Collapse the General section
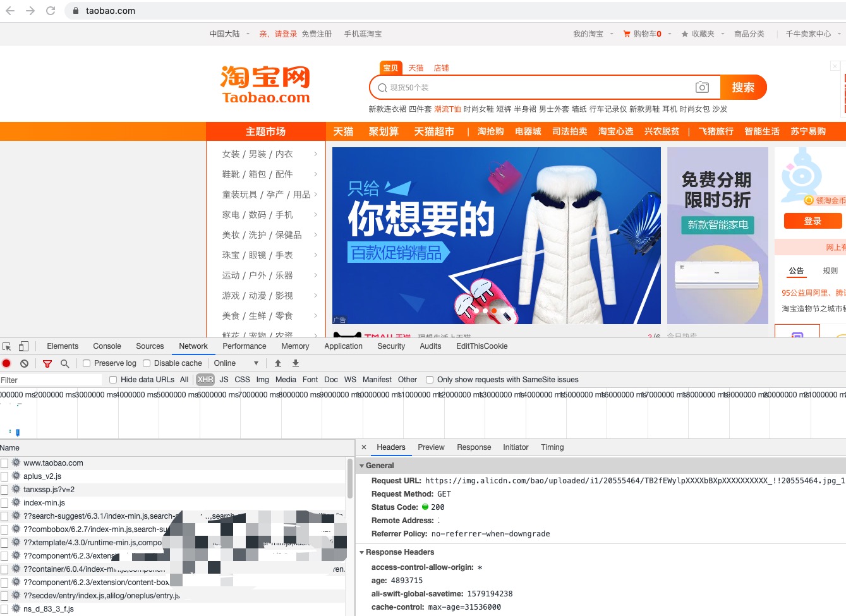Viewport: 846px width, 616px height. pyautogui.click(x=362, y=466)
